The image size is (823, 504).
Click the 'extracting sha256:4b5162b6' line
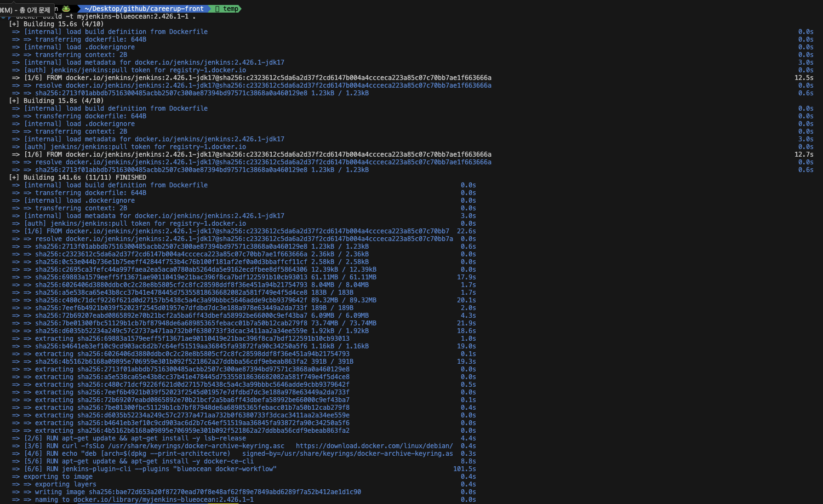coord(181,431)
